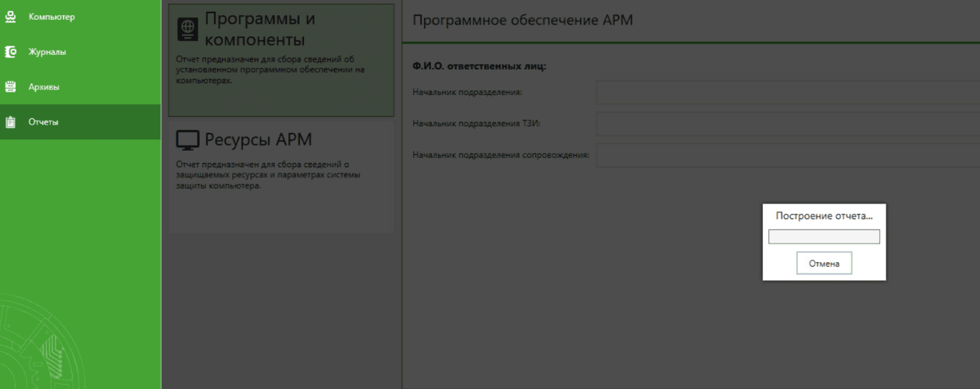Click the Начальник подразделения ТЗИ text field
The image size is (980, 389).
[x=787, y=124]
